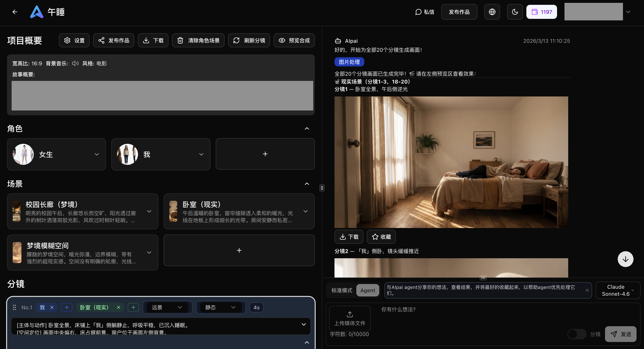Remove 卧室（现实） tag from No.1
The width and height of the screenshot is (644, 349).
pyautogui.click(x=119, y=307)
